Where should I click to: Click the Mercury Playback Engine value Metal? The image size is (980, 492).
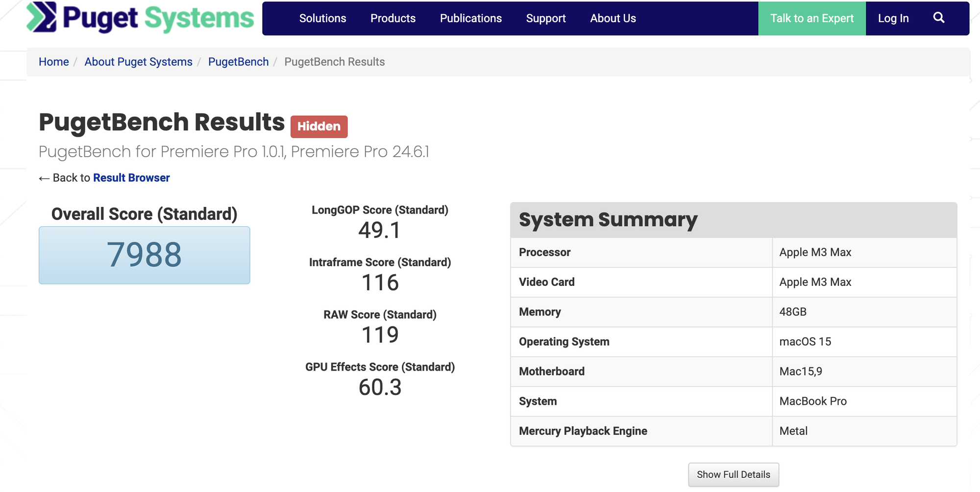coord(793,431)
